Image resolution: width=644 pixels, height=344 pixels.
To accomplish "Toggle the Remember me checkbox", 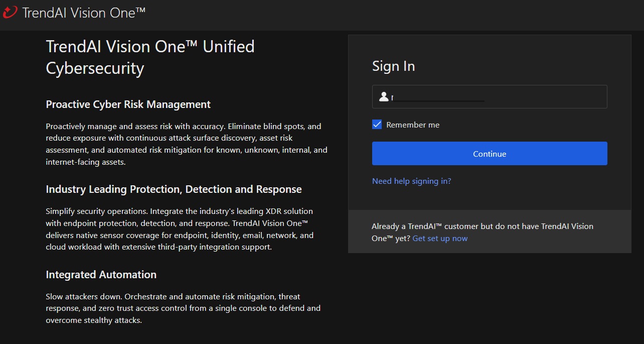I will click(x=377, y=125).
